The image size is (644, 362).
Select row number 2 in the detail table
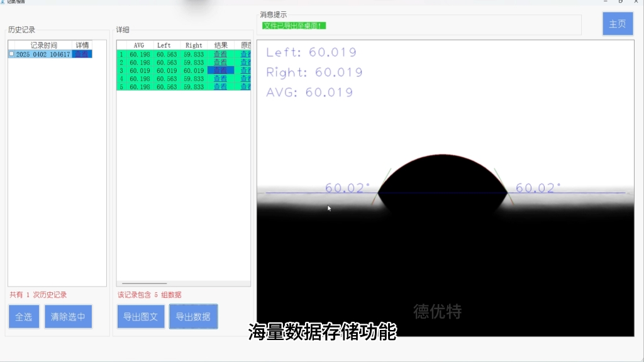(x=121, y=62)
